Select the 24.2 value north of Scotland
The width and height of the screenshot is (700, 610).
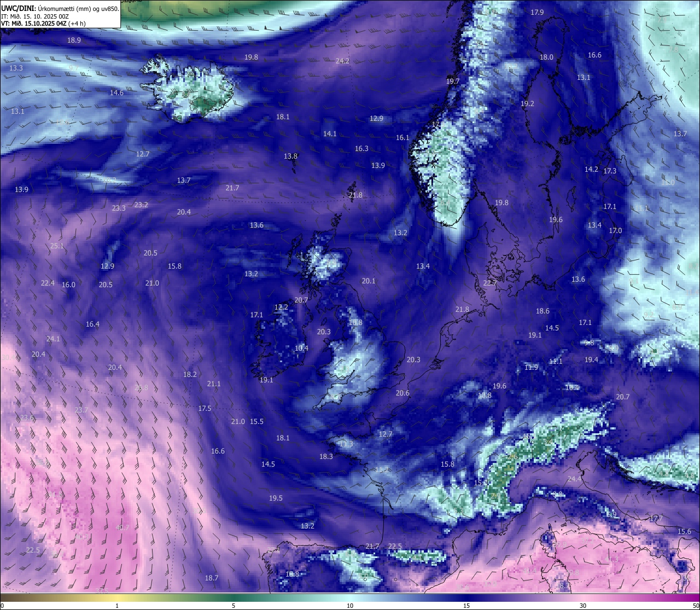(x=342, y=61)
